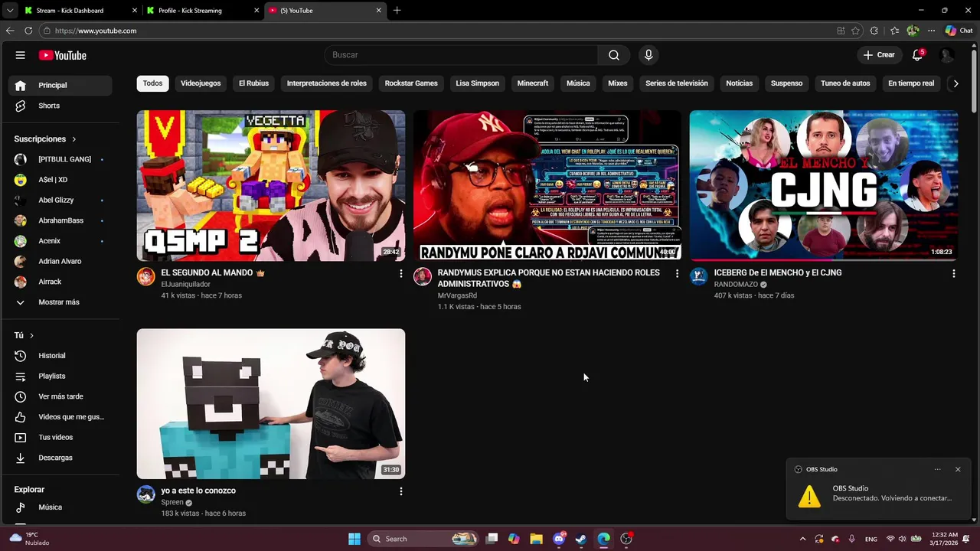The width and height of the screenshot is (980, 551).
Task: Open Historial in the sidebar
Action: point(60,356)
